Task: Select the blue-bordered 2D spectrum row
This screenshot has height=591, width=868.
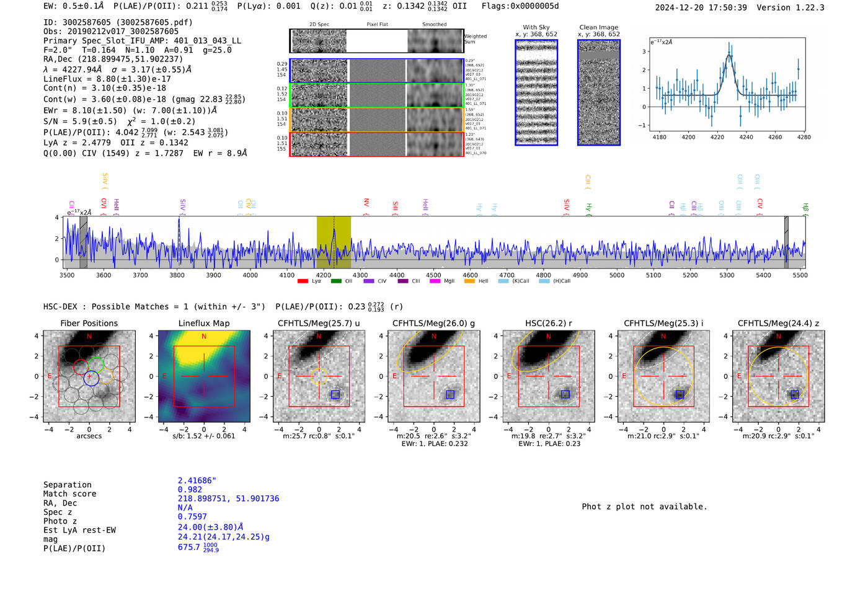Action: point(376,71)
